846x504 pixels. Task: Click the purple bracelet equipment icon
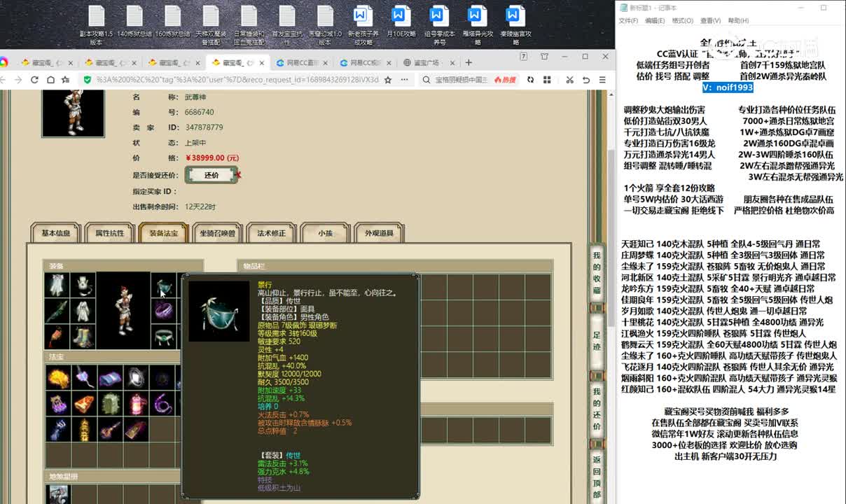coord(162,311)
